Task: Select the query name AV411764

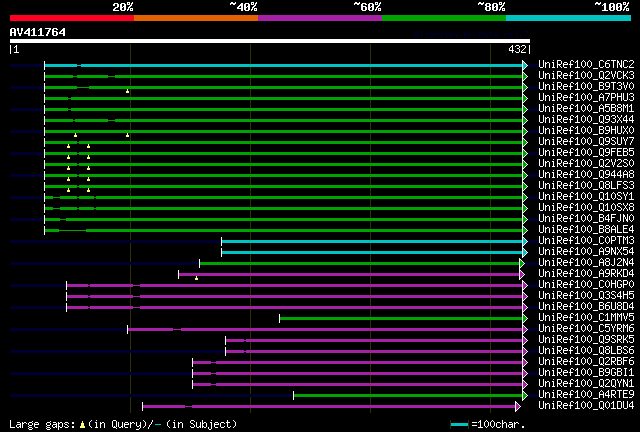Action: pos(38,32)
